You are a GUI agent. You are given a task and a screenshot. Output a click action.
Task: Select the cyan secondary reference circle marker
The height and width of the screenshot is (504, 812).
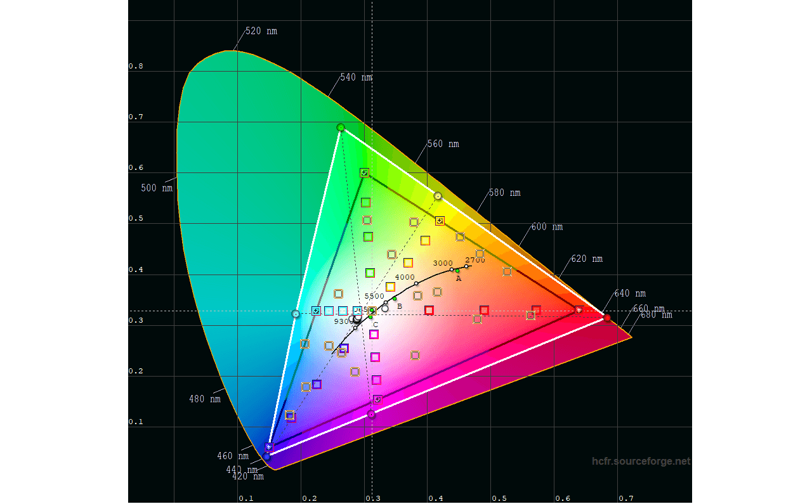click(x=296, y=314)
